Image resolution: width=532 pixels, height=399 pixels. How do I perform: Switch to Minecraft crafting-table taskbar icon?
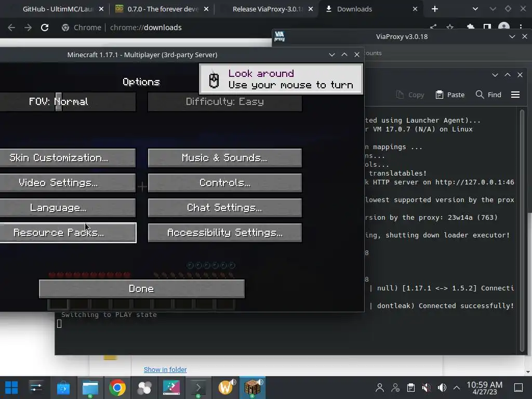[x=252, y=387]
